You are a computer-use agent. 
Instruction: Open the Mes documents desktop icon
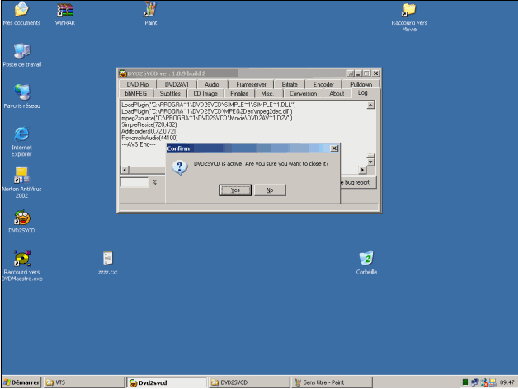21,9
